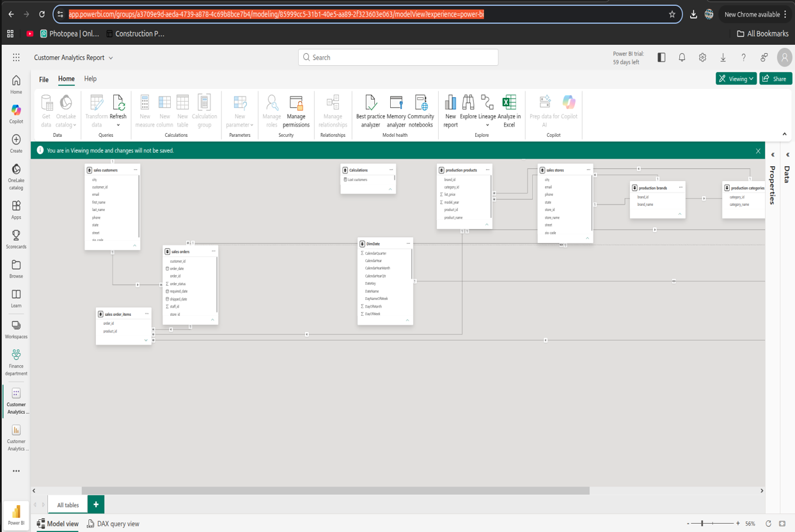Dismiss the Viewing mode notification banner
The height and width of the screenshot is (532, 795).
tap(758, 151)
